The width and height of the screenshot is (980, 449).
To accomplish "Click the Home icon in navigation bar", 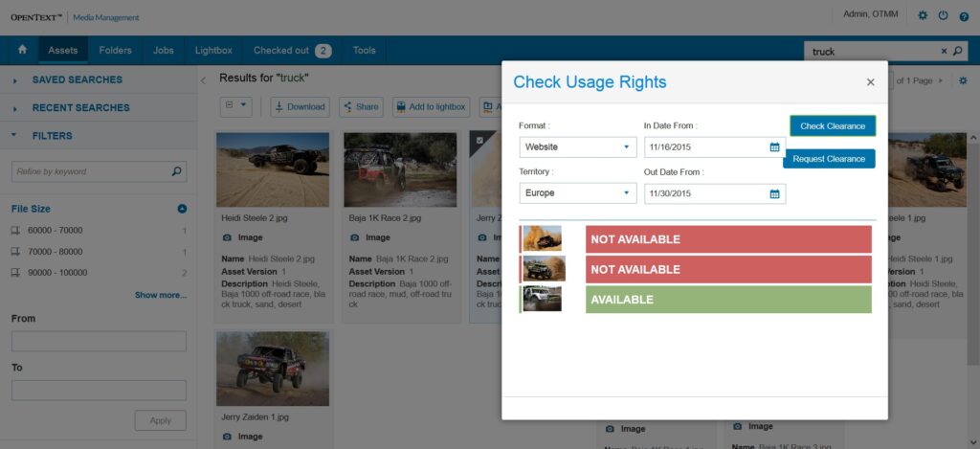I will (23, 50).
